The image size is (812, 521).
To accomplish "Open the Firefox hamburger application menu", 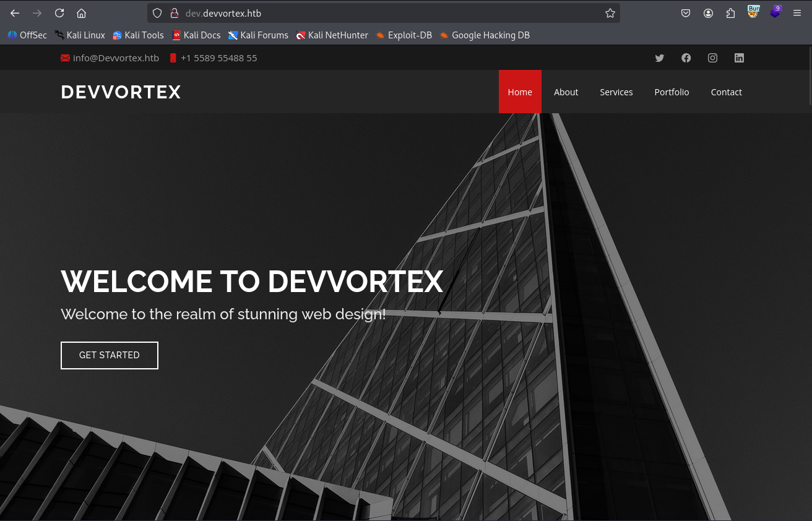I will pos(797,13).
